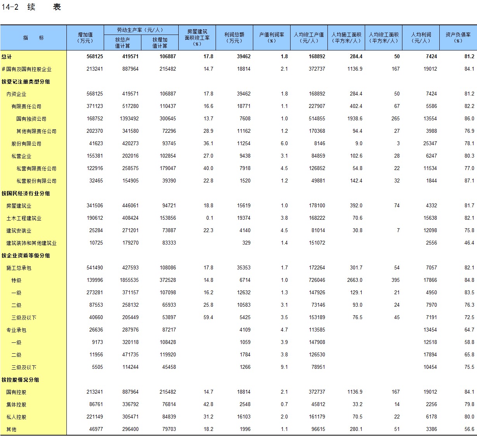Image resolution: width=477 pixels, height=448 pixels.
Task: Click the 指标 column header
Action: pyautogui.click(x=33, y=38)
